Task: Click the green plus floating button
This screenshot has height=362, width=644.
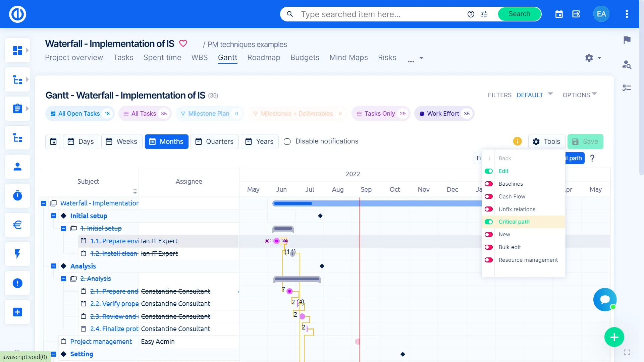Action: click(614, 337)
